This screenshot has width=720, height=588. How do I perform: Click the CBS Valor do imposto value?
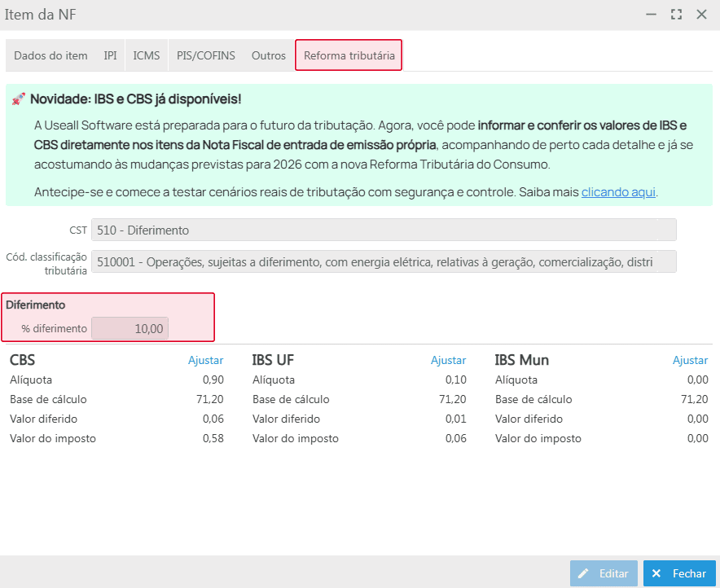pos(212,438)
